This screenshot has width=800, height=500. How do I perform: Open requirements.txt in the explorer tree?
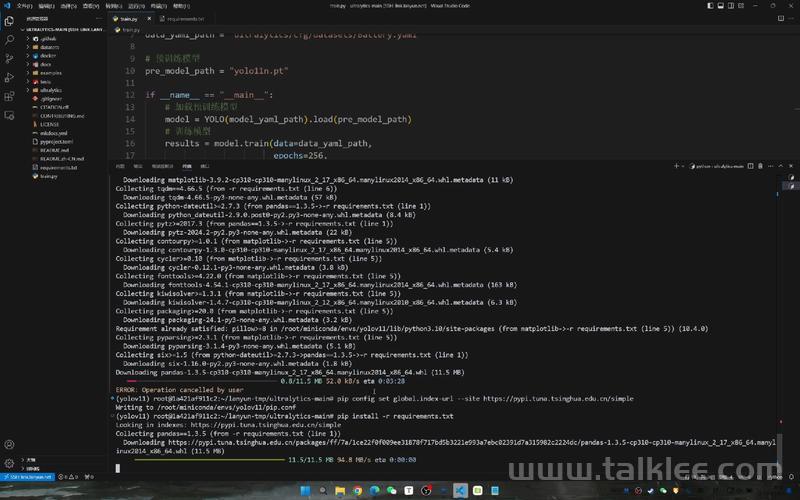(x=58, y=167)
